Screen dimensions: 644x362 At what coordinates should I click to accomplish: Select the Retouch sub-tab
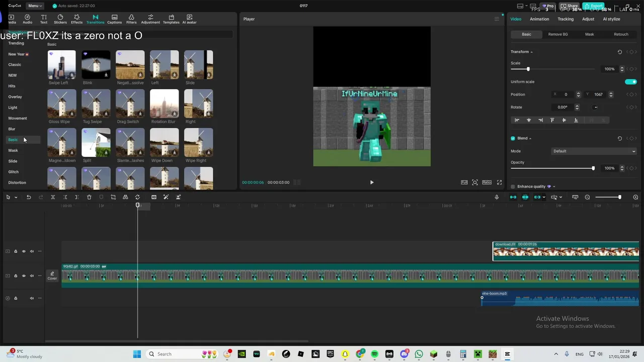coord(621,34)
